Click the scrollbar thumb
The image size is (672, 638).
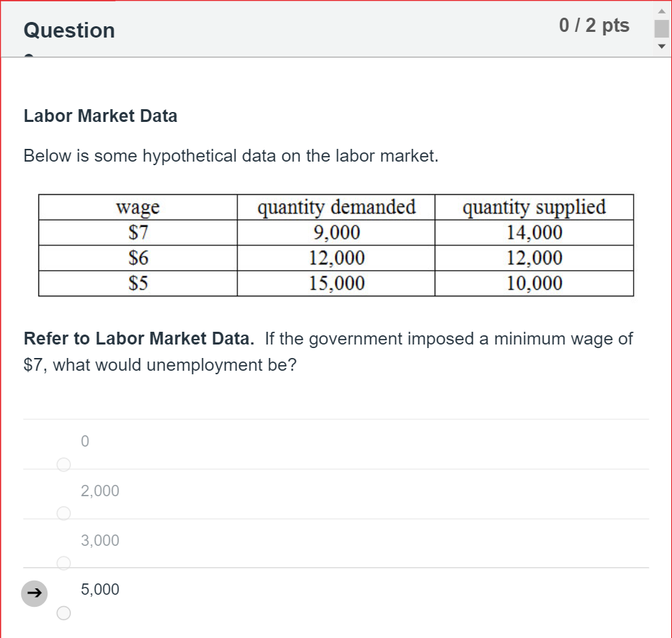[661, 29]
